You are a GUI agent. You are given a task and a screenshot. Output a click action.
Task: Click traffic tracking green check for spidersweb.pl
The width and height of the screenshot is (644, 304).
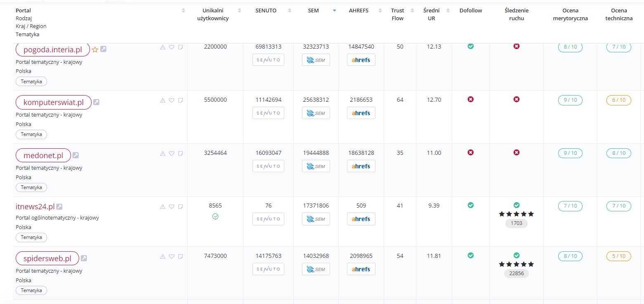(x=517, y=255)
